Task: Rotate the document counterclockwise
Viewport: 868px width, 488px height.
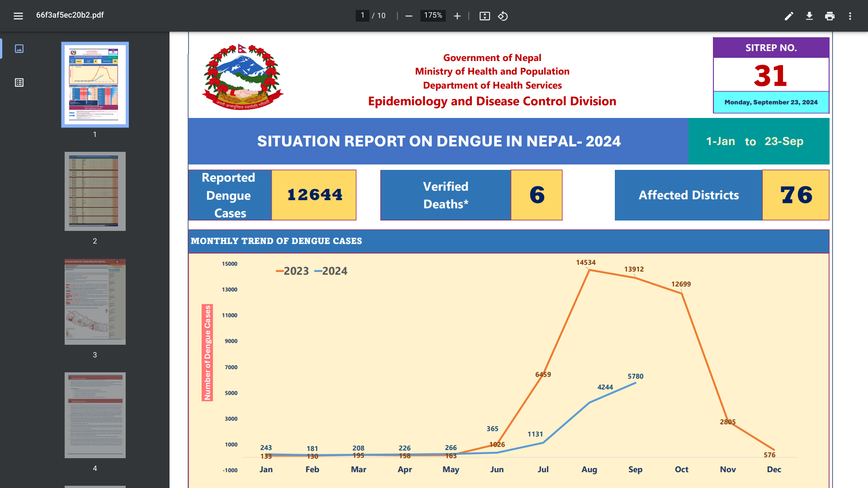Action: click(503, 16)
